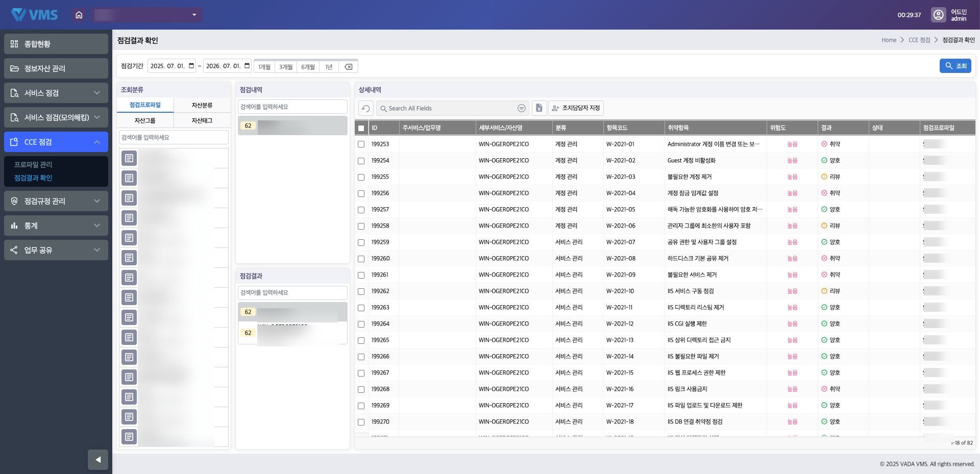Collapse the CCE 점검 sidebar menu
Image resolution: width=980 pixels, height=474 pixels.
56,142
